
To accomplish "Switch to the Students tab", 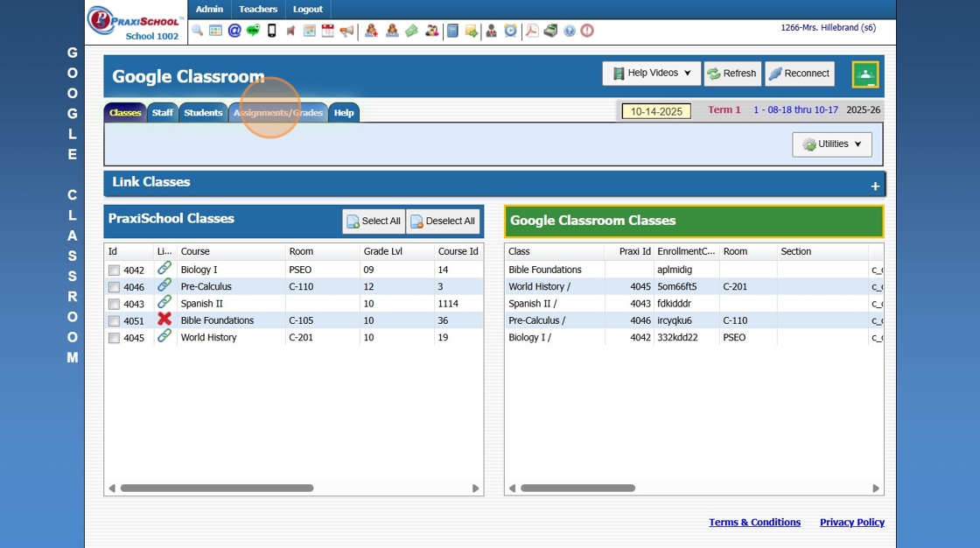I will [203, 113].
